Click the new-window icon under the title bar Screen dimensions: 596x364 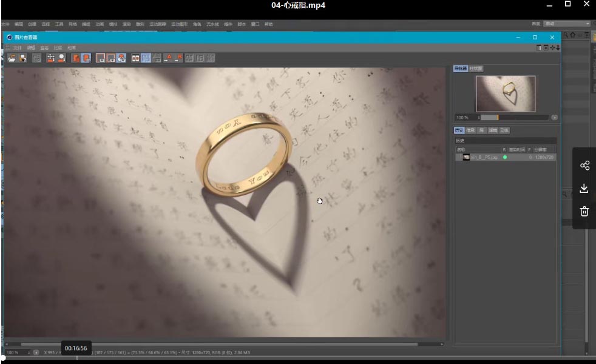point(546,47)
